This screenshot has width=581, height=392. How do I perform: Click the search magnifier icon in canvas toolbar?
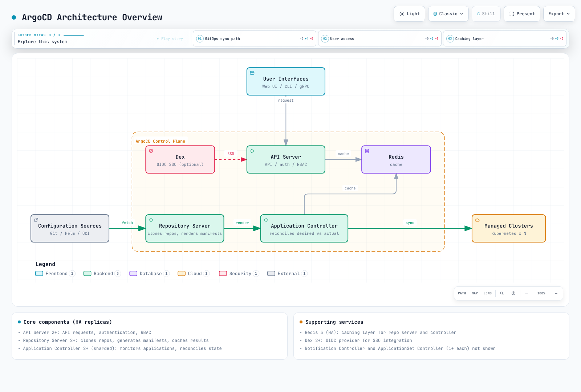(x=502, y=293)
